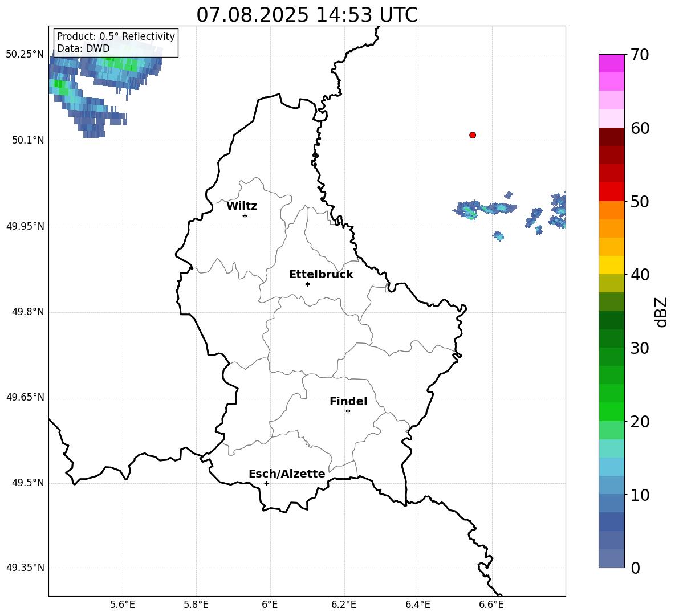Click the 5.8°E longitude label
Screen dimensions: 675x616
coord(196,605)
